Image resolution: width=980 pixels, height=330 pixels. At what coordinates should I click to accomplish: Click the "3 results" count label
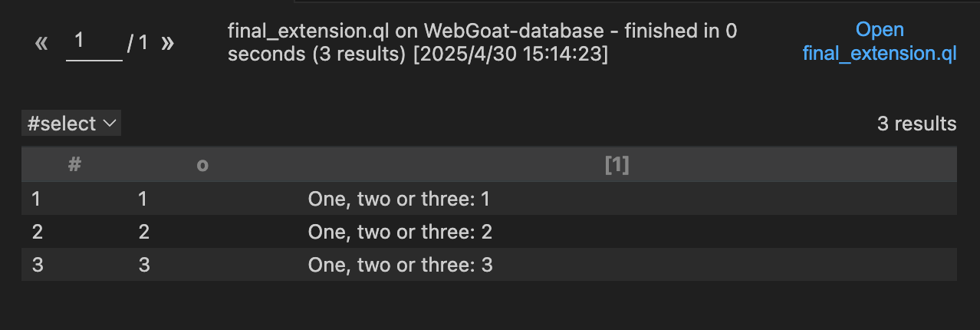(916, 124)
